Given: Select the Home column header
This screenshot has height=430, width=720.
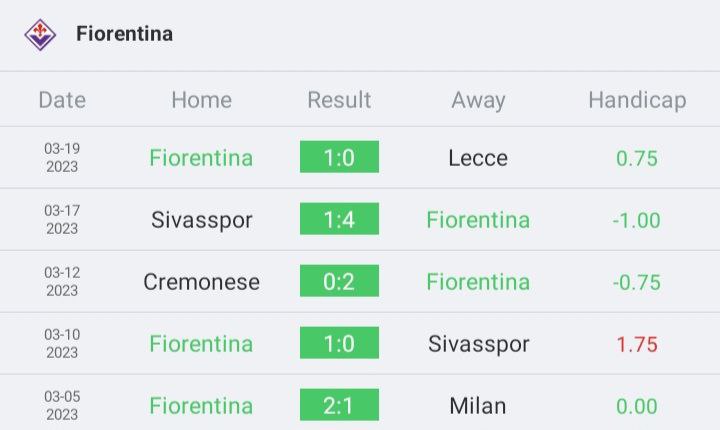Looking at the screenshot, I should click(202, 100).
